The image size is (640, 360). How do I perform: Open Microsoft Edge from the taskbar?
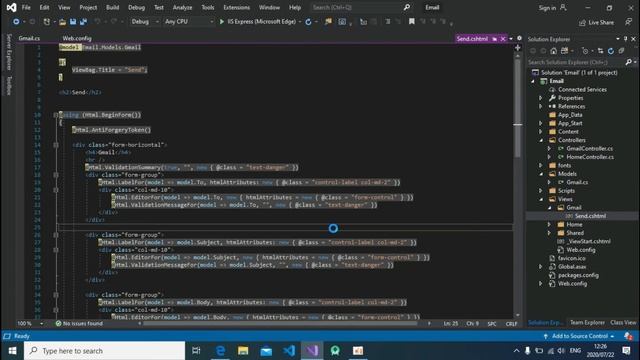220,351
